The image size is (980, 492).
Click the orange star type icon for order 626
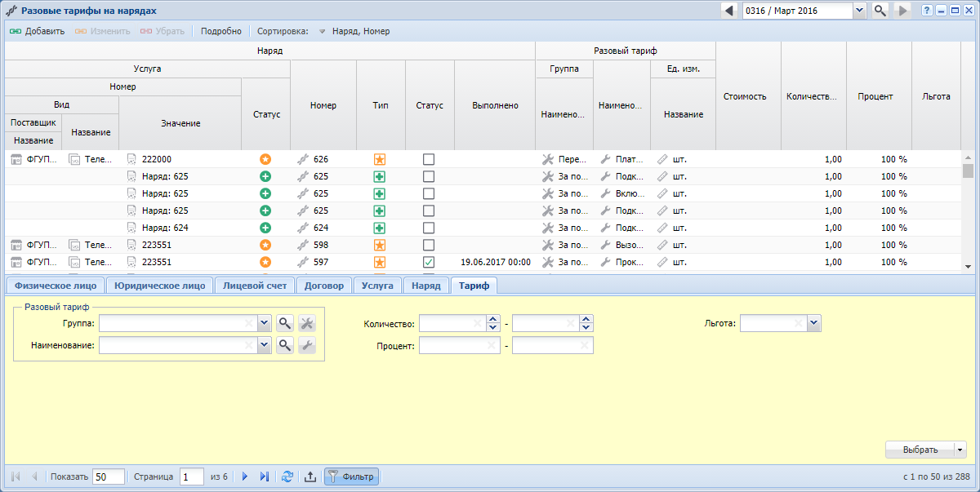(x=380, y=159)
